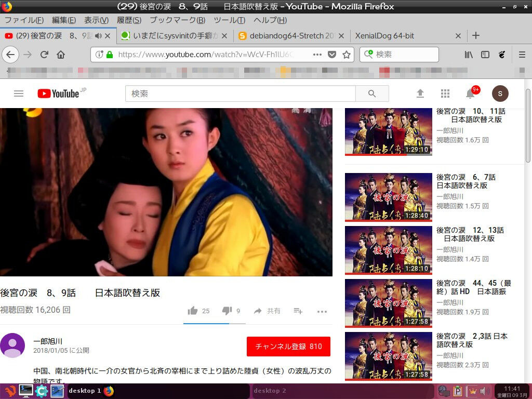Viewport: 532px width, 399px height.
Task: Click the browser forward arrow
Action: [28, 54]
